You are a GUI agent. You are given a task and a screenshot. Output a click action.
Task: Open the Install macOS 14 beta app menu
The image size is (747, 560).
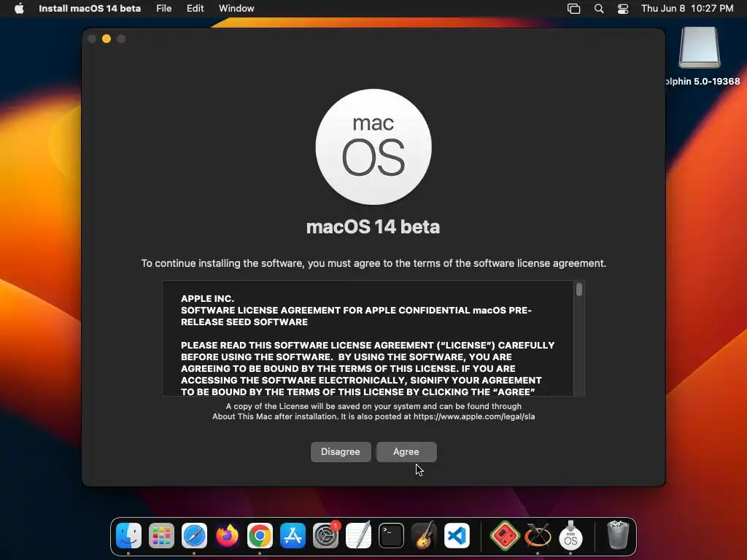[90, 9]
